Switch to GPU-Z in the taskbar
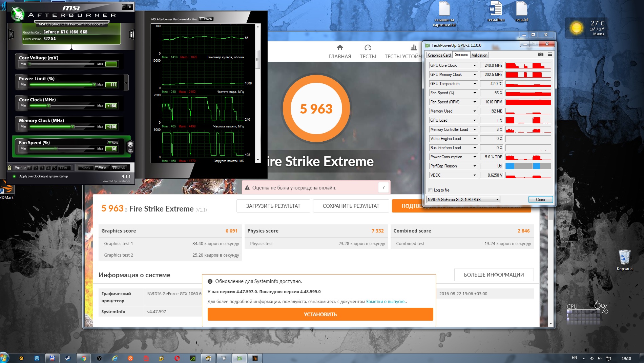The height and width of the screenshot is (363, 644). pos(240,358)
